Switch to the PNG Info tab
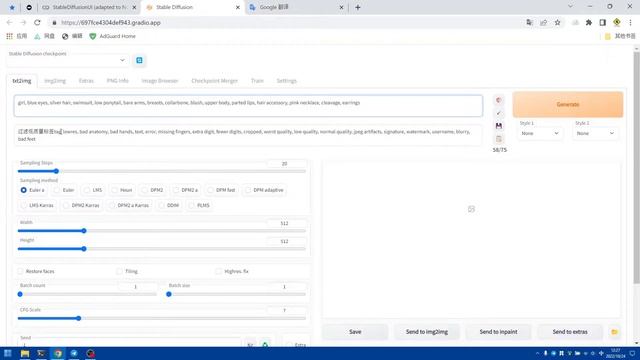 pyautogui.click(x=118, y=81)
